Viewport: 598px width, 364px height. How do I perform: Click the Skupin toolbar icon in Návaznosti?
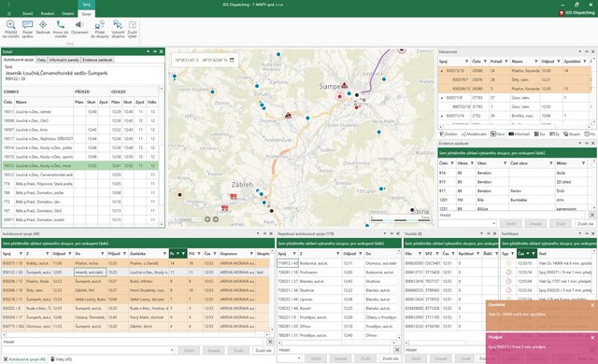tap(572, 134)
